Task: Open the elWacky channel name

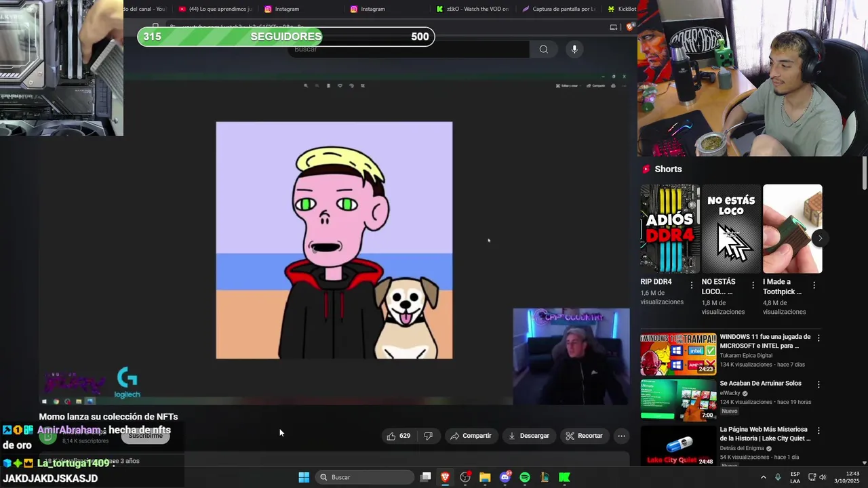Action: (731, 393)
